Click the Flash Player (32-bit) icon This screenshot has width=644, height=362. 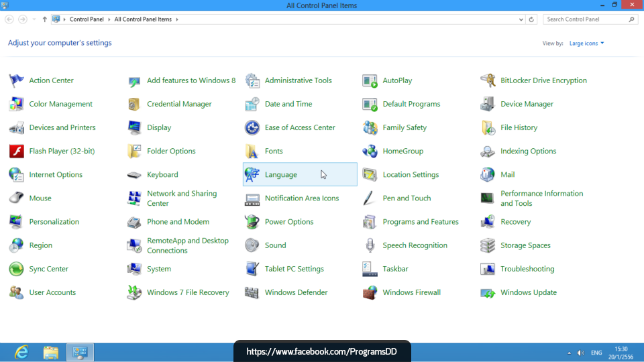pos(17,152)
